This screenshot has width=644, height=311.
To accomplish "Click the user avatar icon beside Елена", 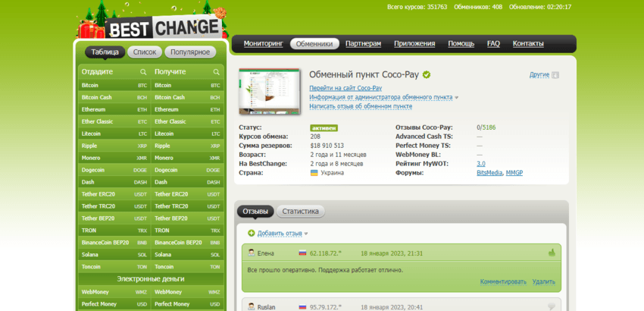I will click(x=251, y=253).
